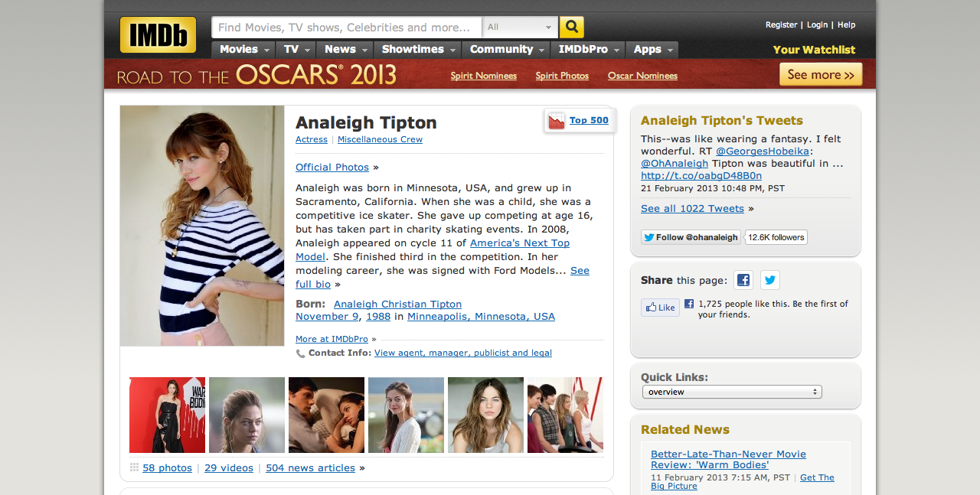Open Official Photos link
The height and width of the screenshot is (495, 980).
[x=332, y=167]
